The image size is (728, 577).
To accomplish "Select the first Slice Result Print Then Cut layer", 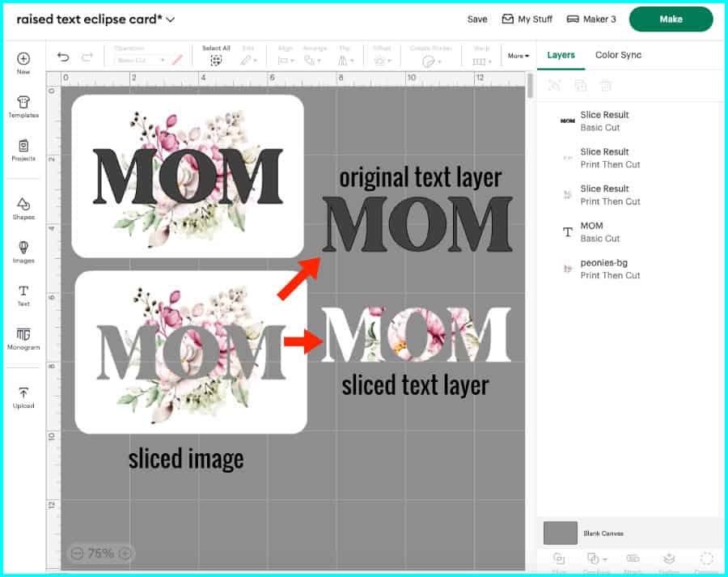I will coord(628,158).
